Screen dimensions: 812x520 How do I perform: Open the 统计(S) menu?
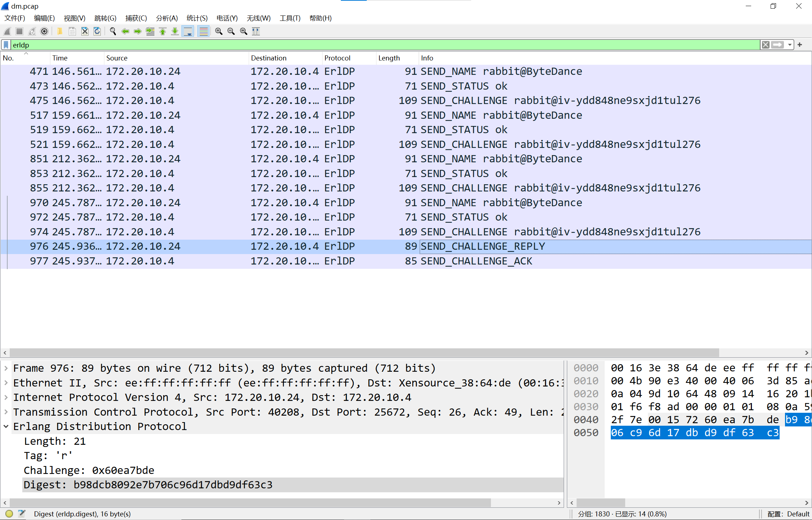coord(197,18)
